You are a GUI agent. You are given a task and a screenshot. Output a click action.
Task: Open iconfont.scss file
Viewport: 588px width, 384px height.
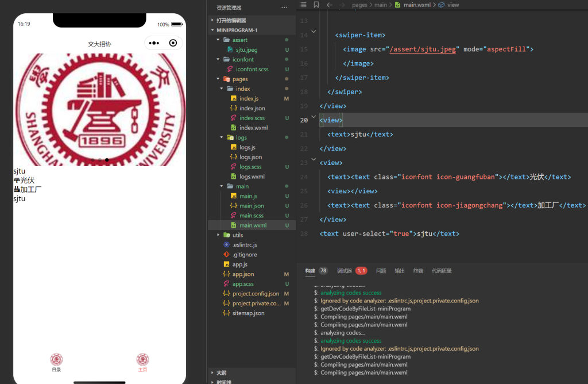point(252,69)
